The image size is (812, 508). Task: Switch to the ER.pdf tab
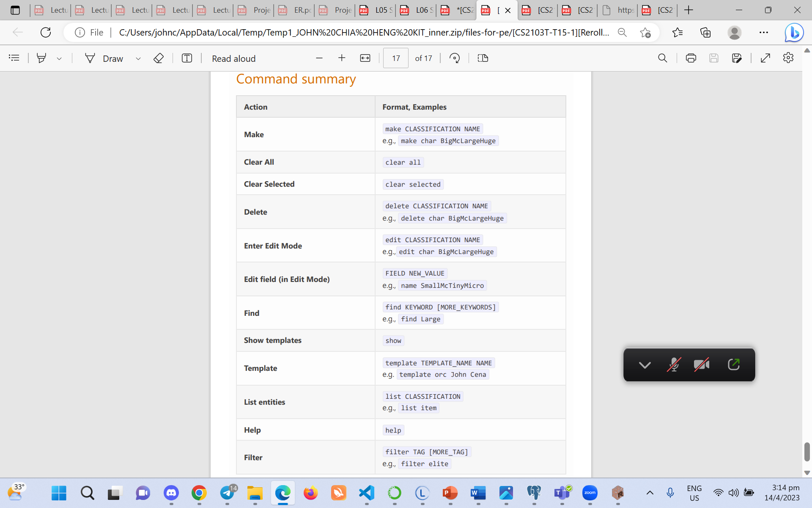click(x=295, y=10)
